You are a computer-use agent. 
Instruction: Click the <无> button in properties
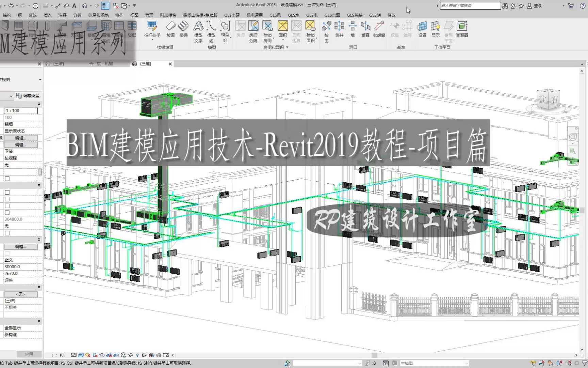(x=21, y=294)
